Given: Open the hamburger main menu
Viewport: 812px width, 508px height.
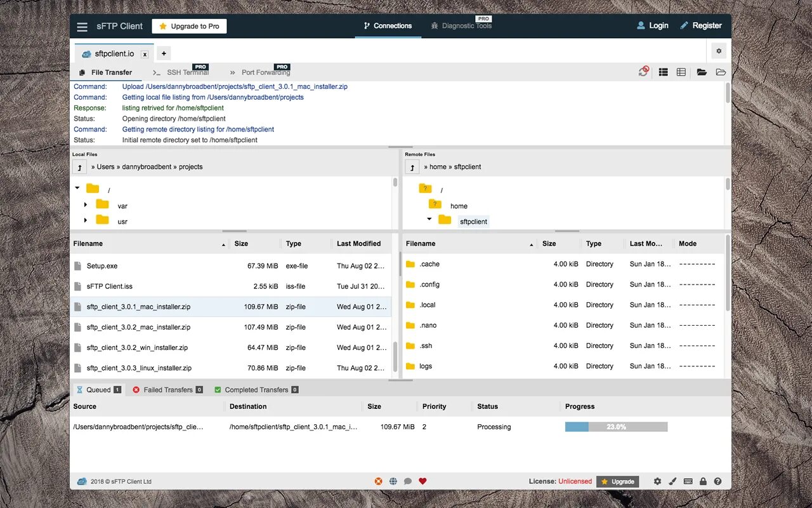Looking at the screenshot, I should [x=82, y=27].
